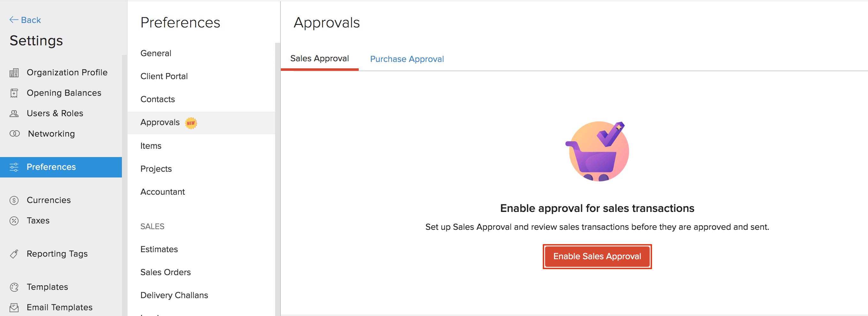
Task: Open the Client Portal preferences
Action: (164, 77)
